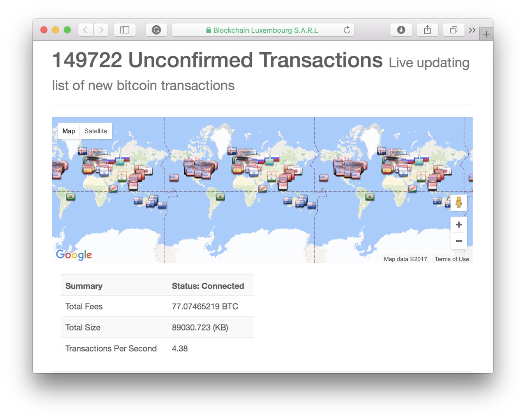Zoom out on the map with minus

pyautogui.click(x=459, y=241)
